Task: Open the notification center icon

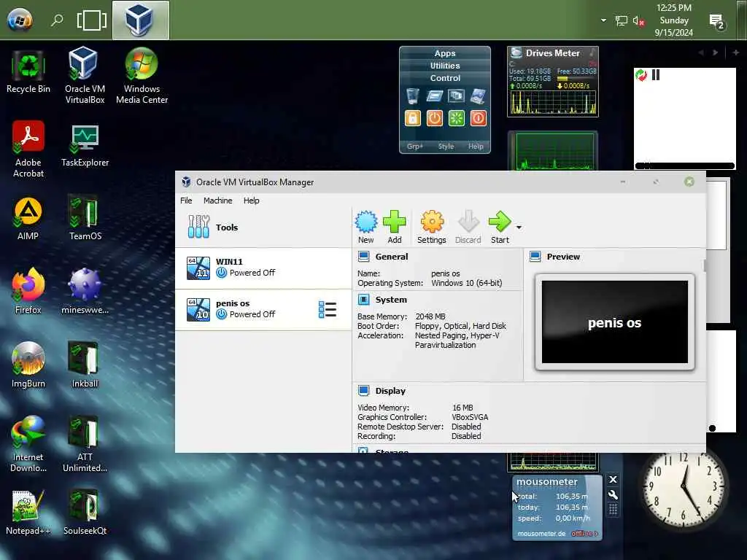Action: tap(716, 21)
